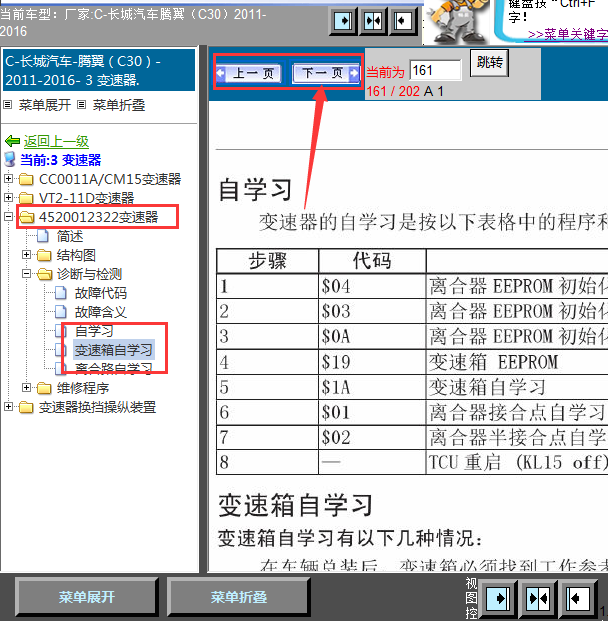Click bottom right-arrow view control icon
The height and width of the screenshot is (621, 608).
coord(498,598)
